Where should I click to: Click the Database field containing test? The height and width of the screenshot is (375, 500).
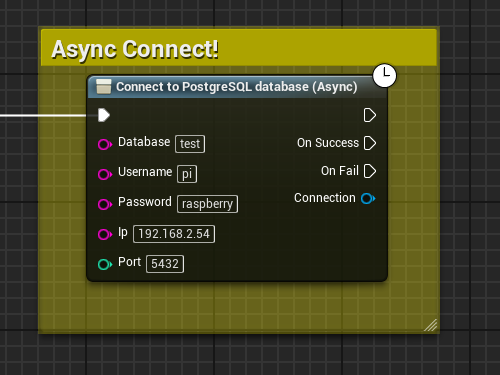[x=190, y=144]
